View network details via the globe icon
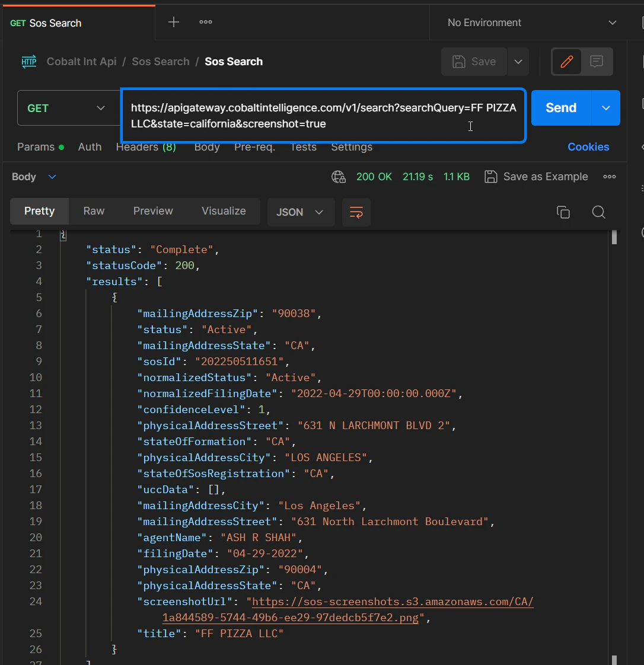The image size is (644, 665). click(338, 176)
